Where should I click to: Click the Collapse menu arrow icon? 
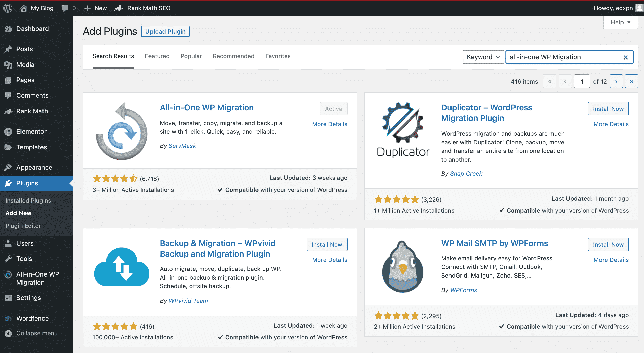8,334
